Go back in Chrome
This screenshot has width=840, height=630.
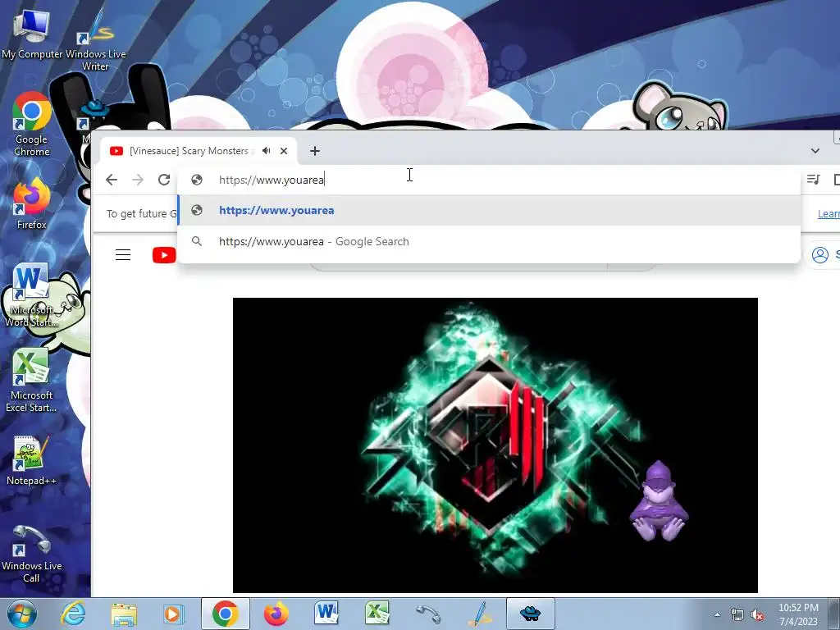[112, 180]
